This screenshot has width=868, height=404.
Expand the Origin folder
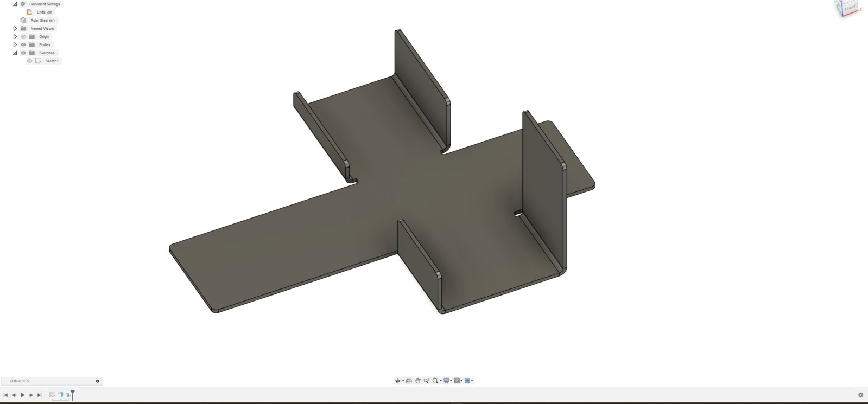pyautogui.click(x=15, y=36)
